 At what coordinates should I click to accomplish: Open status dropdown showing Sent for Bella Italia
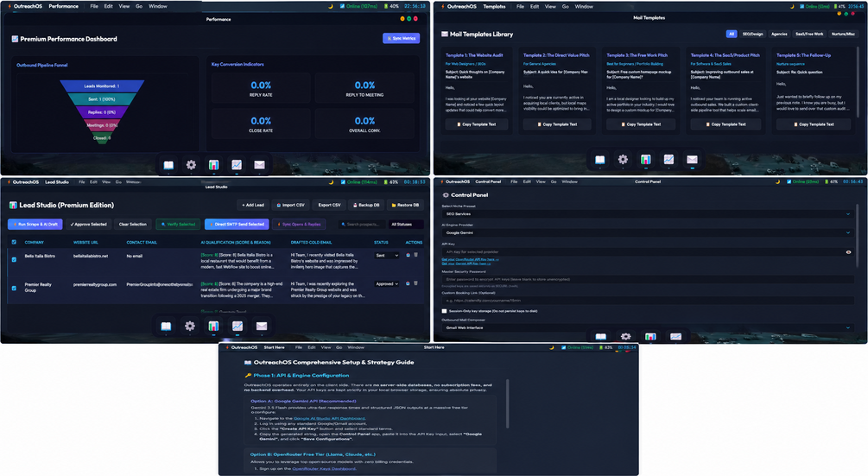(x=387, y=255)
